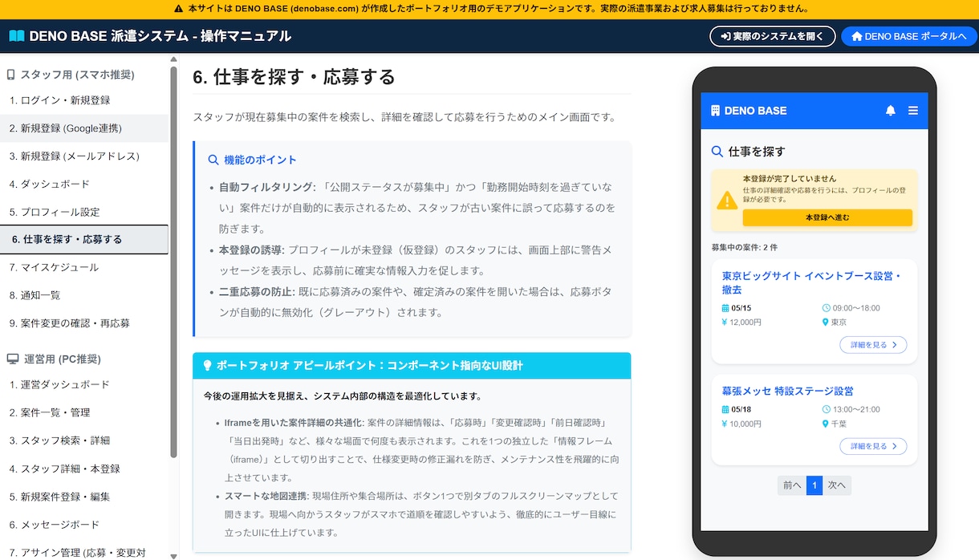The image size is (979, 560).
Task: Open 6. メッセージボード
Action: [84, 525]
